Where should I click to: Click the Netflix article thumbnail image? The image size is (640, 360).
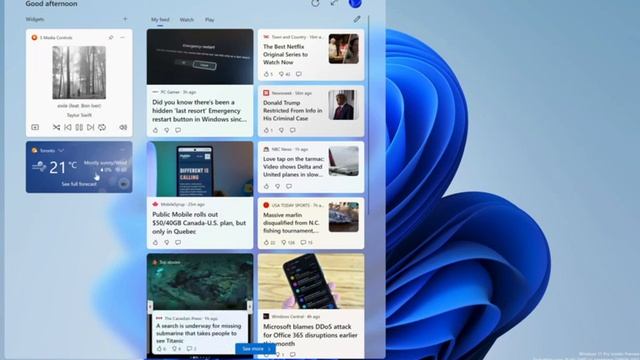click(344, 49)
